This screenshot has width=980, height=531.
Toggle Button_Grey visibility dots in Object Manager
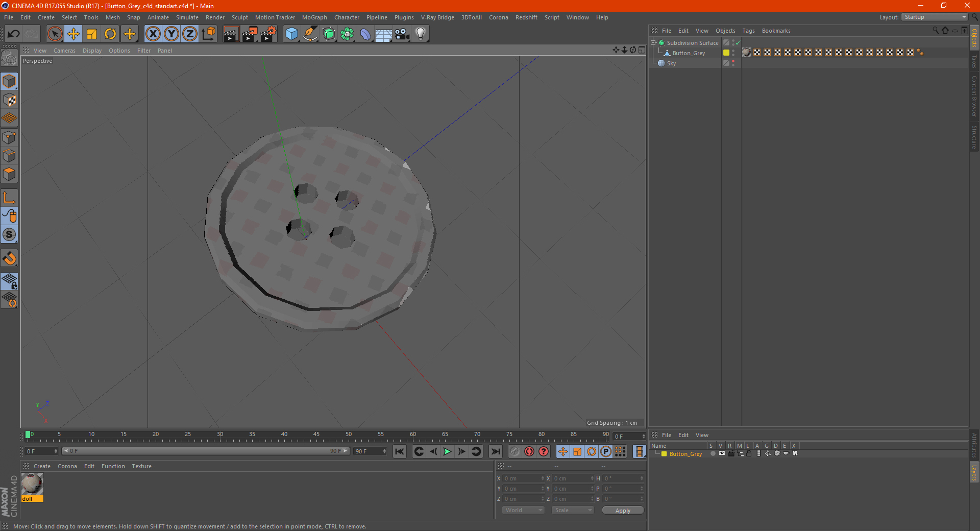point(733,53)
